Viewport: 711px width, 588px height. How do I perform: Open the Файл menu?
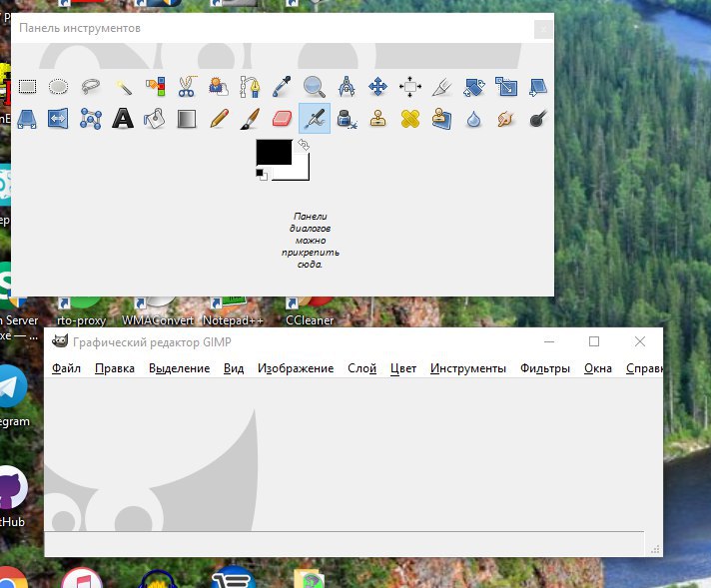[66, 368]
